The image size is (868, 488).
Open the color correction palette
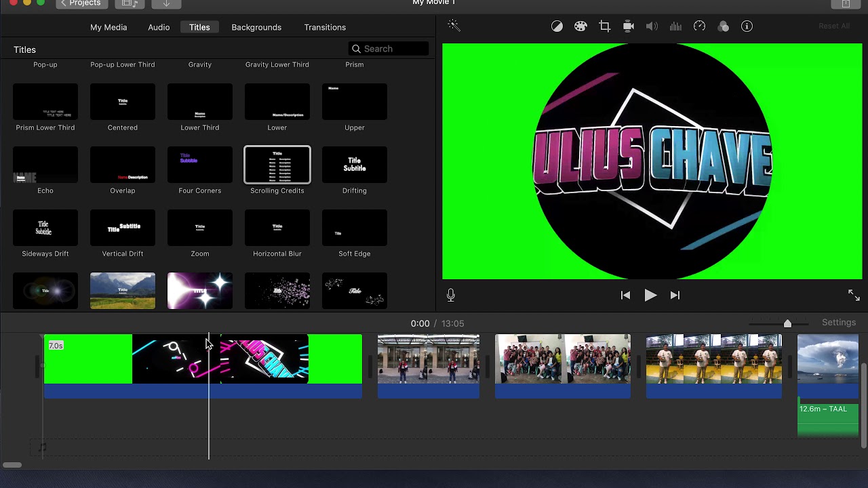(x=580, y=26)
